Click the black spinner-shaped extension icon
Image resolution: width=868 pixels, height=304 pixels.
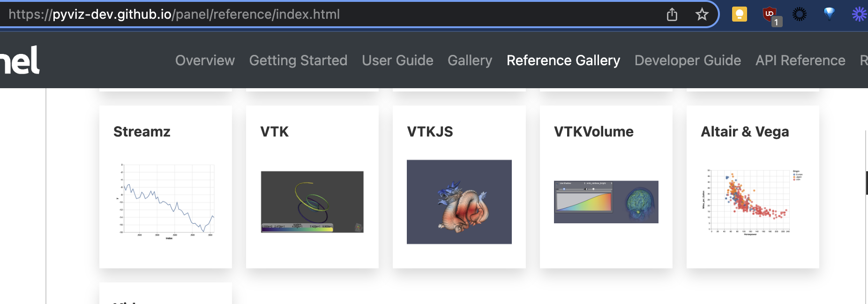[801, 14]
